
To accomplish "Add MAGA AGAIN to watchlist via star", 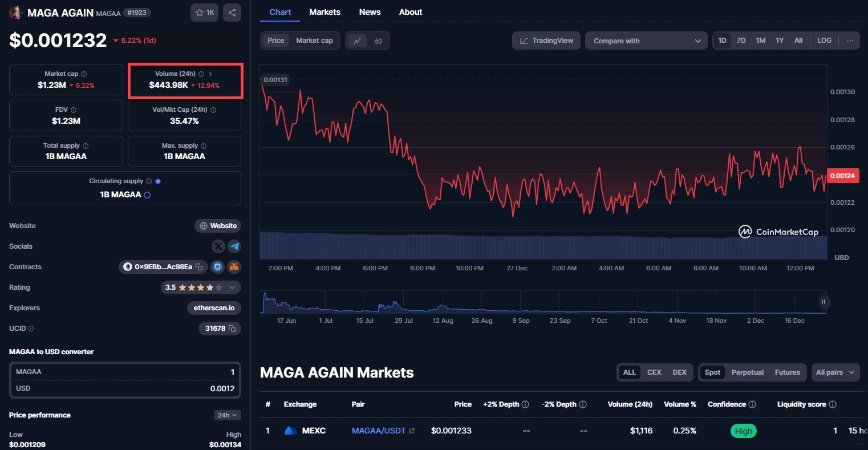I will pos(204,13).
